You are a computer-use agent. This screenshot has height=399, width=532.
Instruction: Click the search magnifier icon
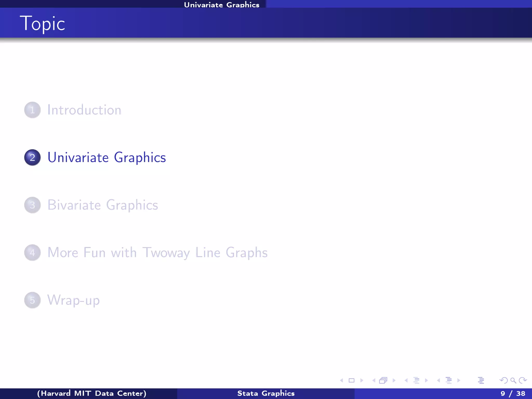coord(513,381)
